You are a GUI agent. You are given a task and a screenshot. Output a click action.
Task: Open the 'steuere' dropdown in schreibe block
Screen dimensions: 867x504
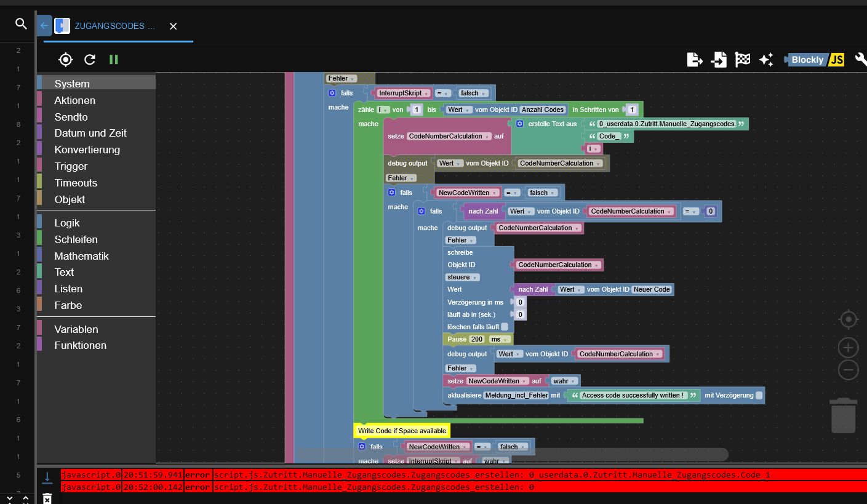(x=462, y=277)
